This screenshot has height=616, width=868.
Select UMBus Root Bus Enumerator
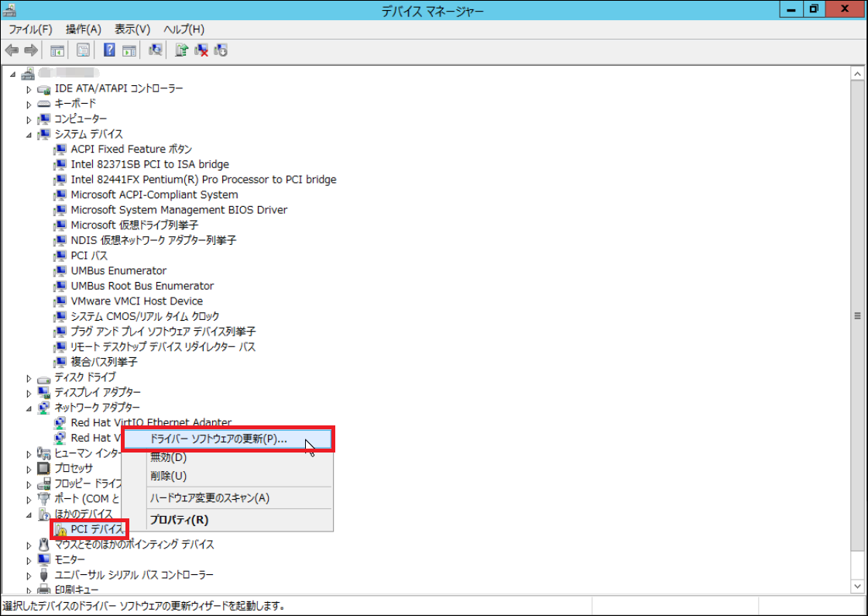coord(142,286)
